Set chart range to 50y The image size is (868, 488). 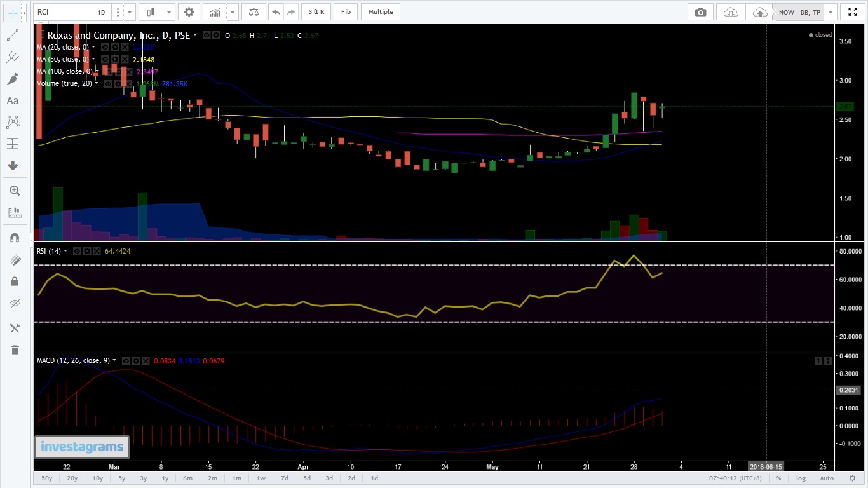click(x=46, y=478)
